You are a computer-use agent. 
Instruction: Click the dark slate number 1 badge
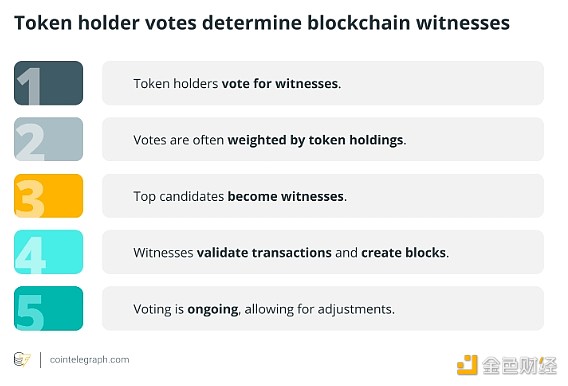click(49, 83)
